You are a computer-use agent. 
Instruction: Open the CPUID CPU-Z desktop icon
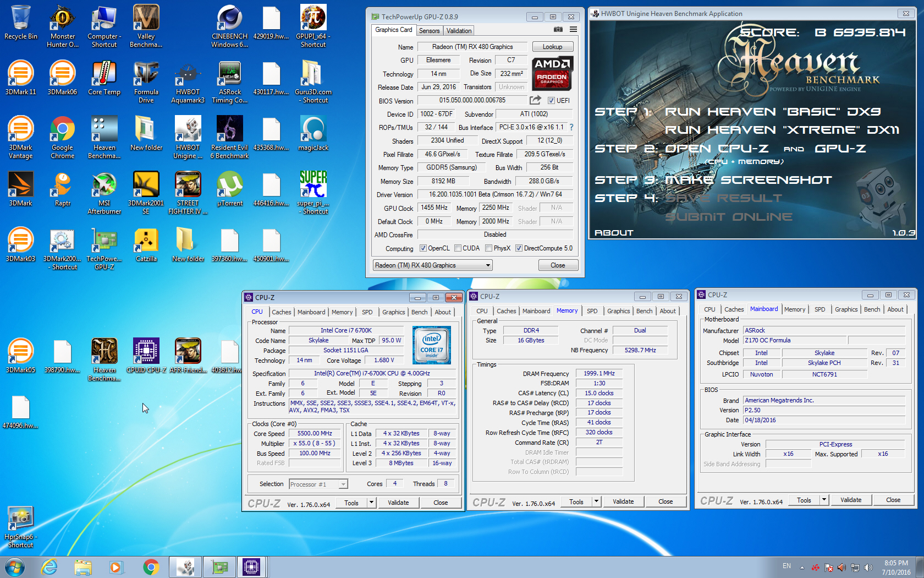[146, 356]
